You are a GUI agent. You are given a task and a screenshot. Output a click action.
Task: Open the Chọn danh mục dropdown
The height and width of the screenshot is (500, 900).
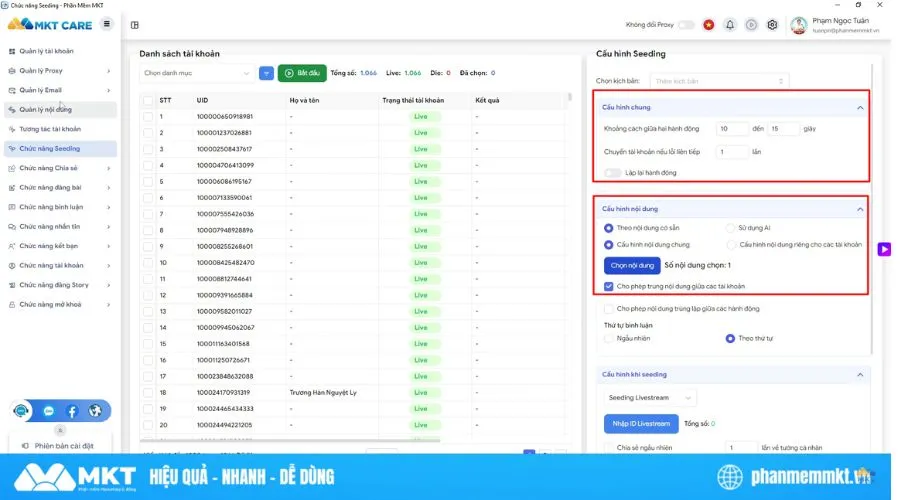[x=196, y=73]
